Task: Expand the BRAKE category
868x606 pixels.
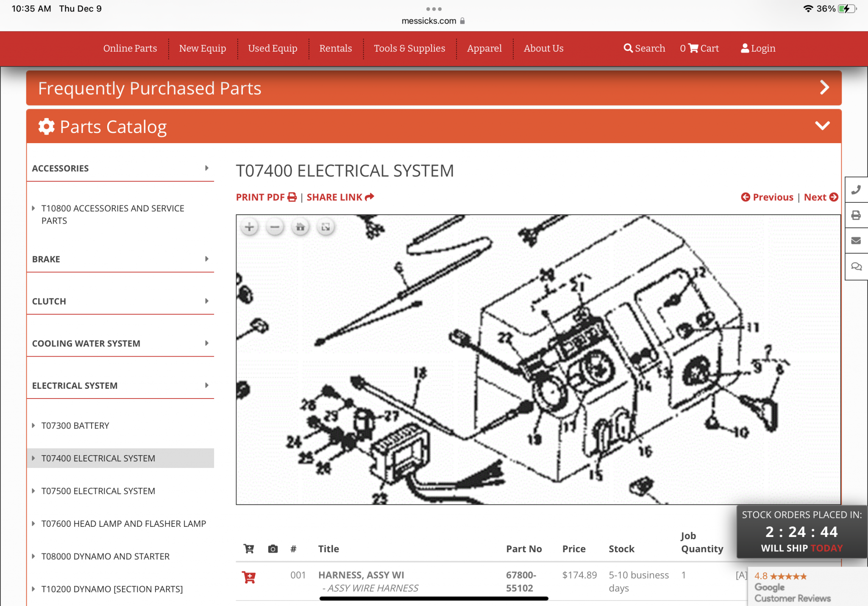Action: click(120, 259)
